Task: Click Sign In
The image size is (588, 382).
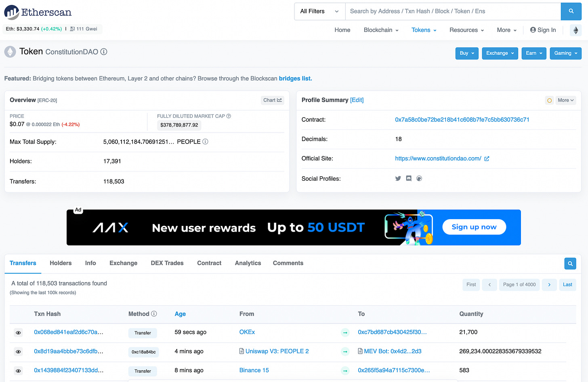Action: (543, 30)
